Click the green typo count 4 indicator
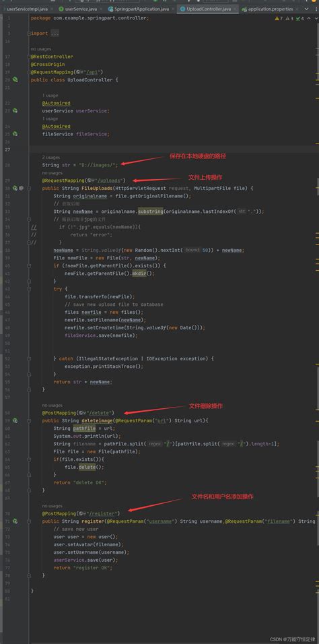The image size is (319, 644). point(299,18)
